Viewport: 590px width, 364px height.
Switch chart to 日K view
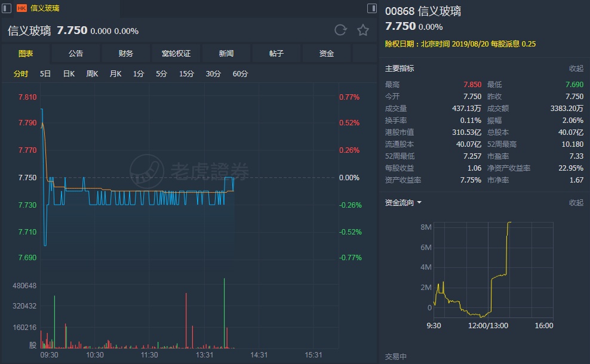click(x=69, y=74)
